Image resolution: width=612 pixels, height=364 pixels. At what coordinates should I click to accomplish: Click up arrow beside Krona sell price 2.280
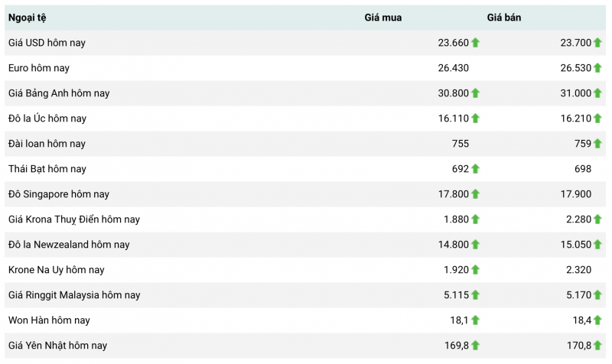coord(597,219)
